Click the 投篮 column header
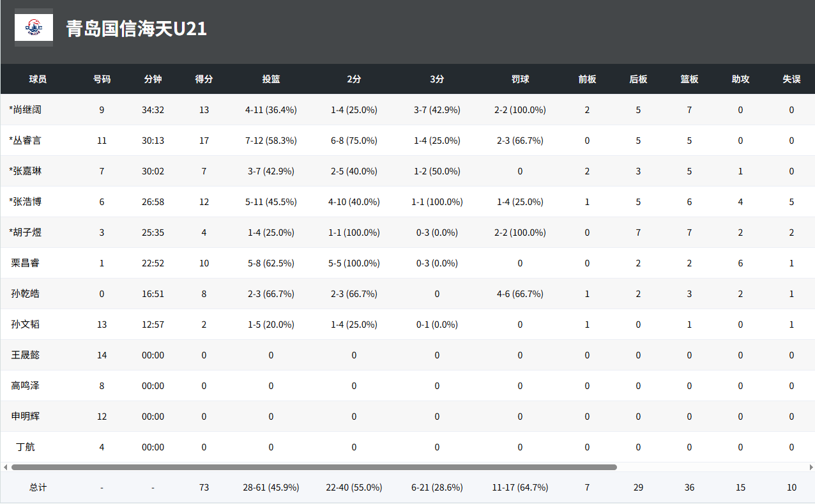The width and height of the screenshot is (815, 504). click(271, 79)
